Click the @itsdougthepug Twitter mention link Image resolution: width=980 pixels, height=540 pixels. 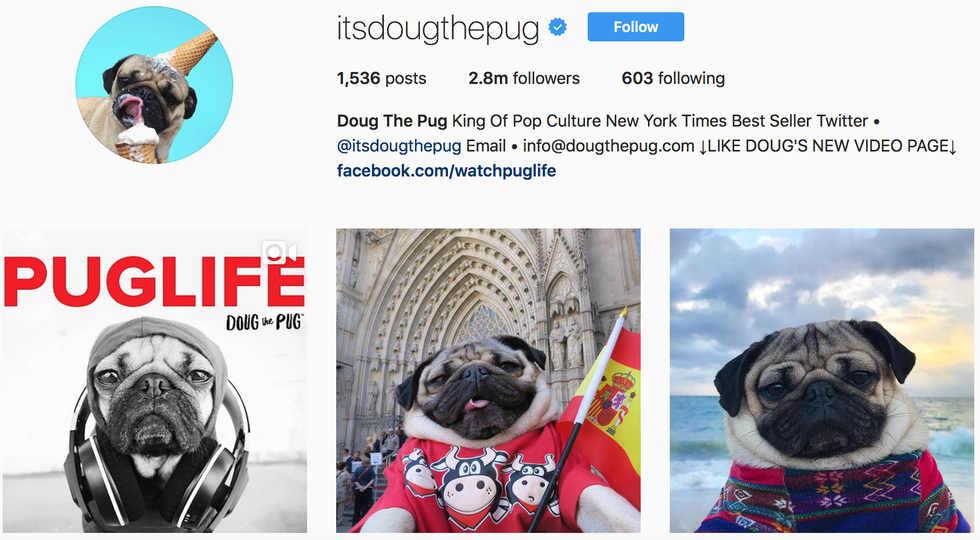coord(399,146)
